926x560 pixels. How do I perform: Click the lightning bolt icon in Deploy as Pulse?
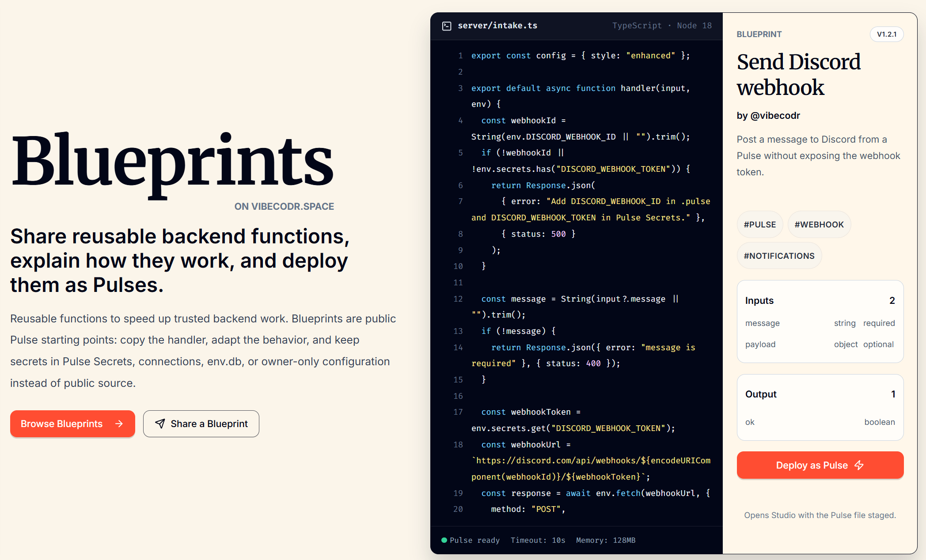coord(859,465)
